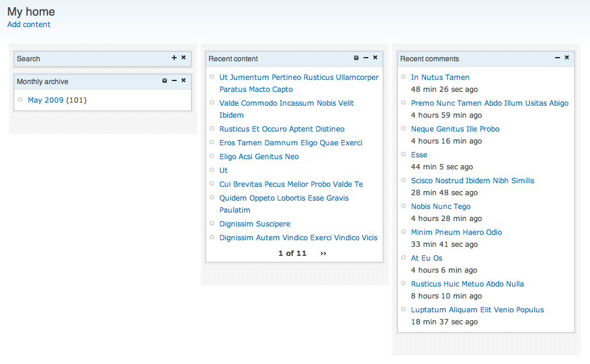Click the '28 min 48 sec ago' timestamp
The width and height of the screenshot is (590, 364).
click(445, 193)
